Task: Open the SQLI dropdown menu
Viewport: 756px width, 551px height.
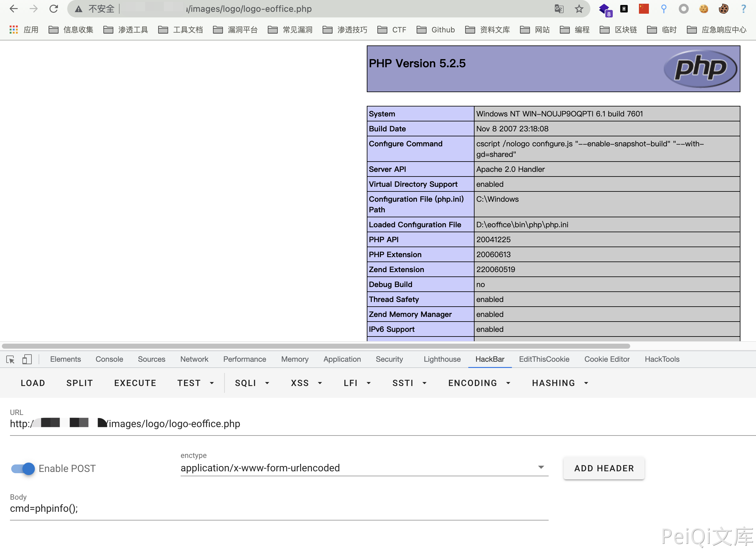Action: (x=252, y=383)
